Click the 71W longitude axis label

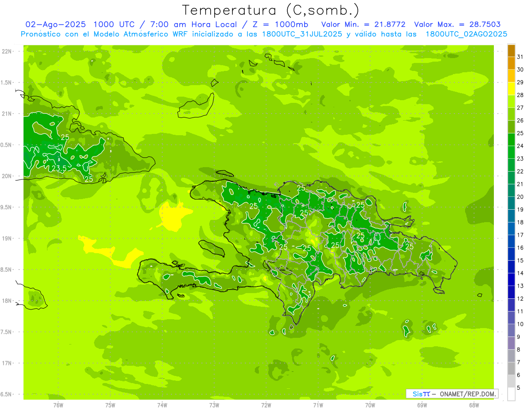point(318,405)
